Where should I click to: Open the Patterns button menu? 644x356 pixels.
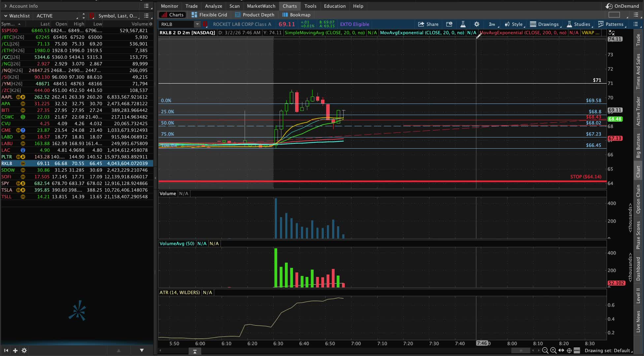coord(612,24)
